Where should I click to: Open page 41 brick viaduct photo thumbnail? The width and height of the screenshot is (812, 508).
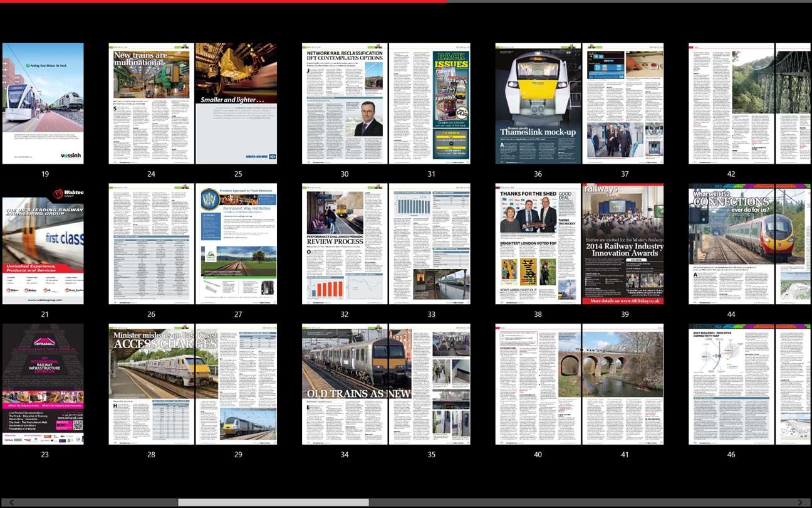pyautogui.click(x=623, y=384)
